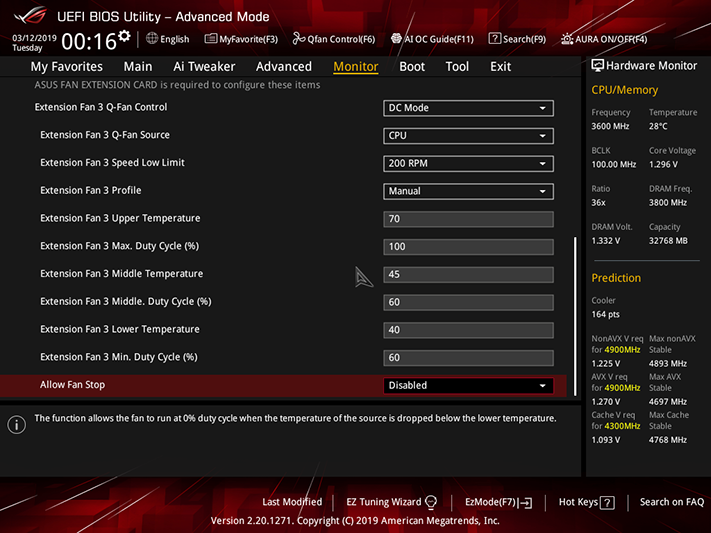
Task: Click Middle Temperature field showing 45
Action: (x=468, y=274)
